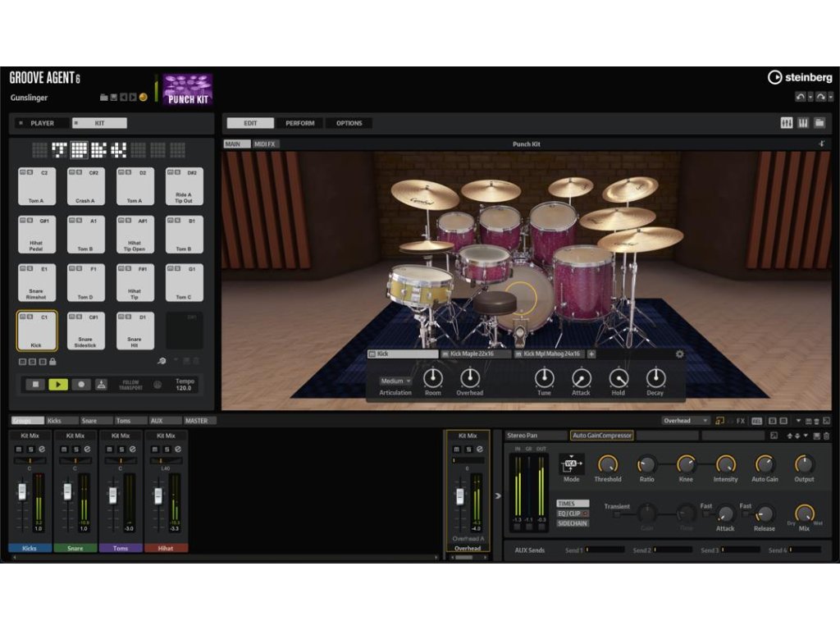Toggle the Transient switch in compressor
Screen dimensions: 840x630
tap(617, 515)
